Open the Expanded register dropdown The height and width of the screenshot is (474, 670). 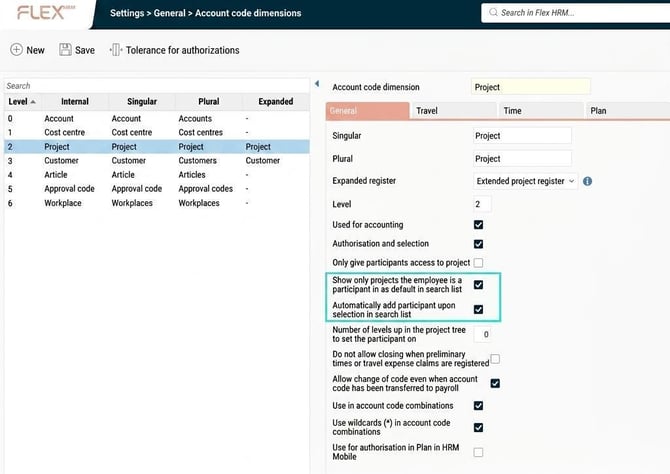tap(526, 181)
